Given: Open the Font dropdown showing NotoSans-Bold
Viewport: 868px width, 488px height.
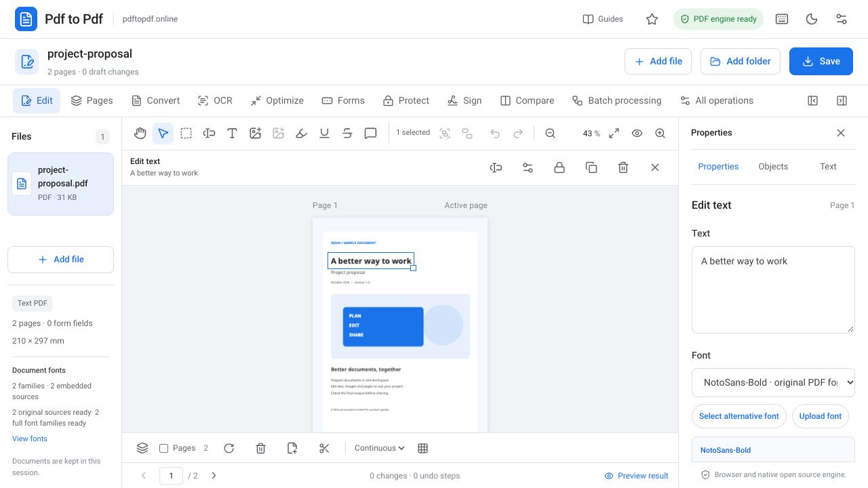Looking at the screenshot, I should coord(773,382).
